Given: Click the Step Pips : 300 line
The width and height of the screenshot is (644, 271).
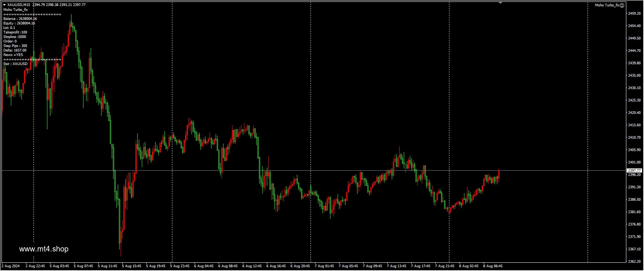Looking at the screenshot, I should [x=15, y=46].
